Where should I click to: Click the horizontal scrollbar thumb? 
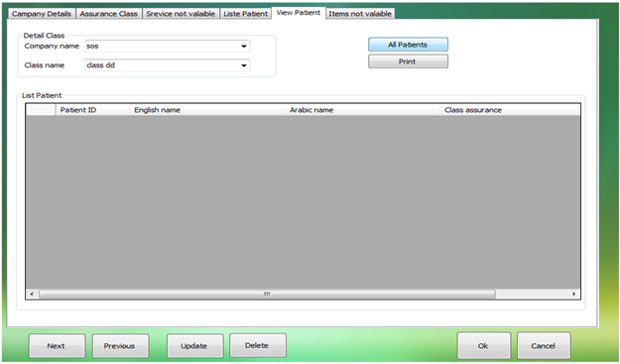tap(267, 294)
